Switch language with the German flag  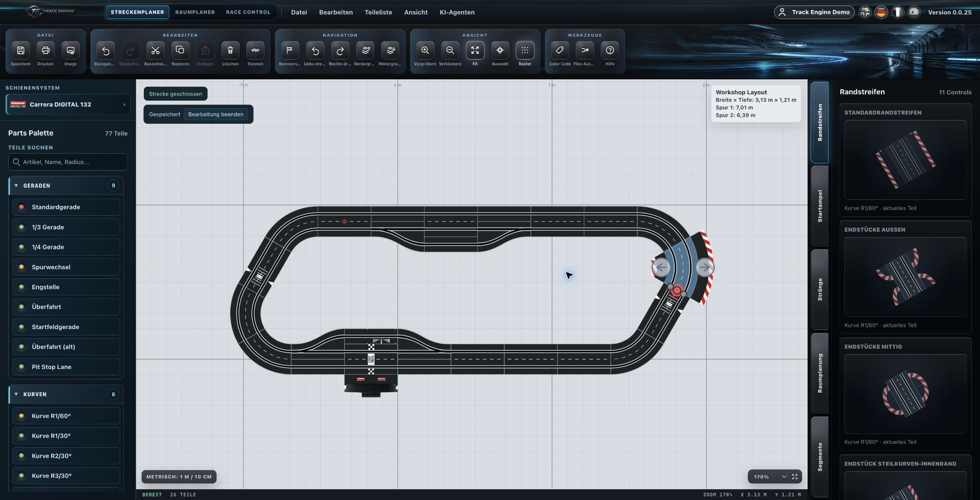[881, 12]
